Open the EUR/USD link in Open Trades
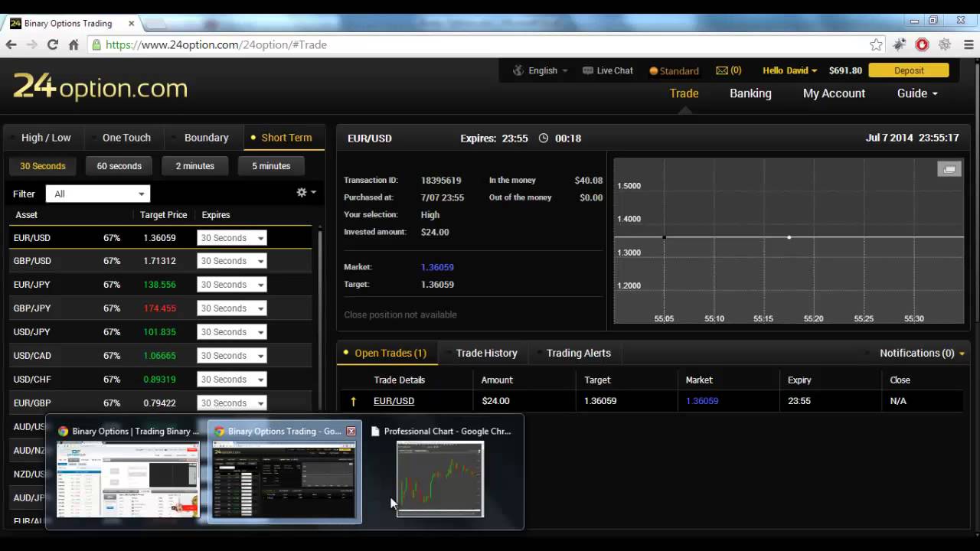This screenshot has width=980, height=551. coord(394,401)
